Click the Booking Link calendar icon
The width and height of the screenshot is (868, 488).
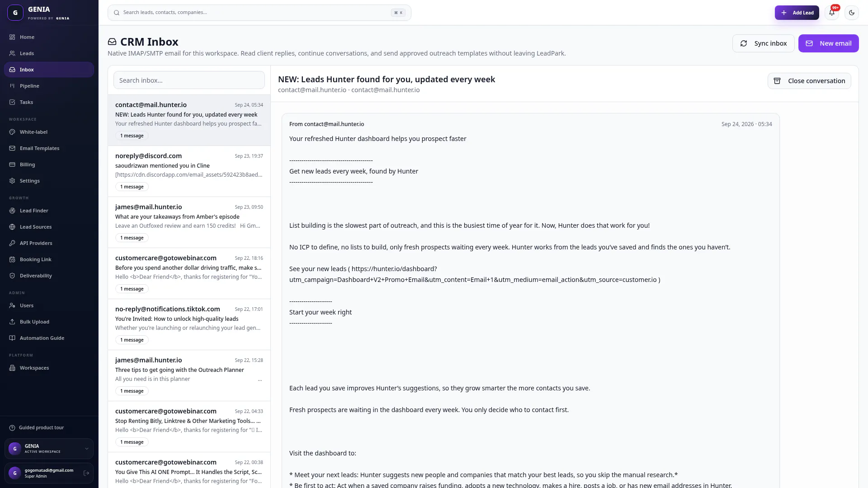tap(12, 259)
